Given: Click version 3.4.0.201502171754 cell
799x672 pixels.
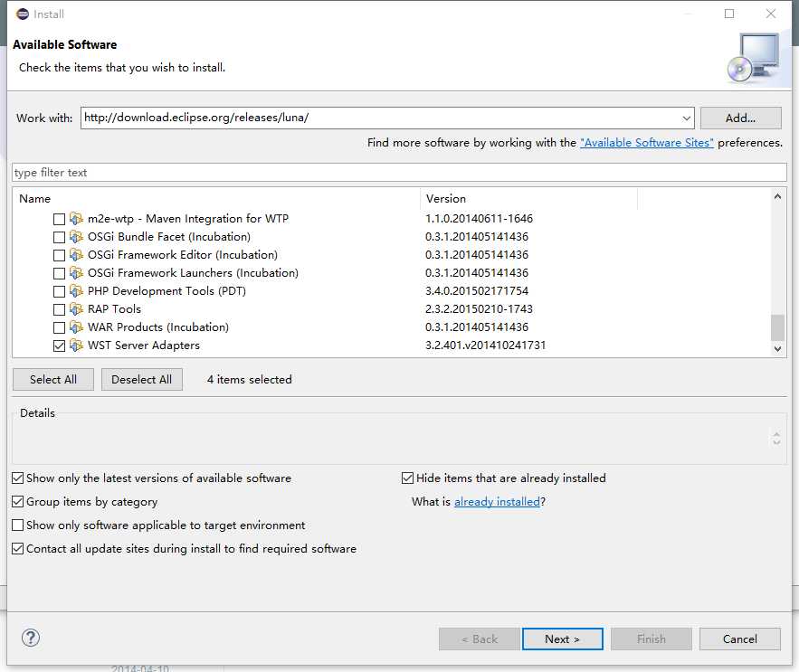Looking at the screenshot, I should click(x=477, y=291).
